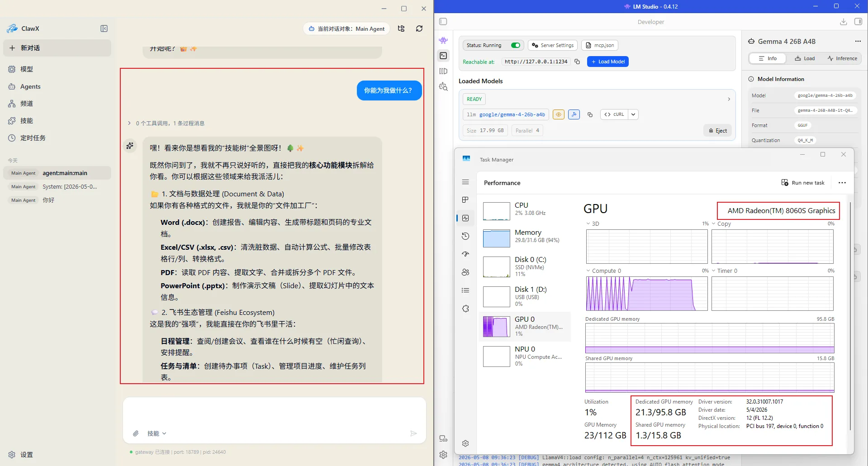Switch to the Load tab
The height and width of the screenshot is (466, 868).
(x=805, y=58)
